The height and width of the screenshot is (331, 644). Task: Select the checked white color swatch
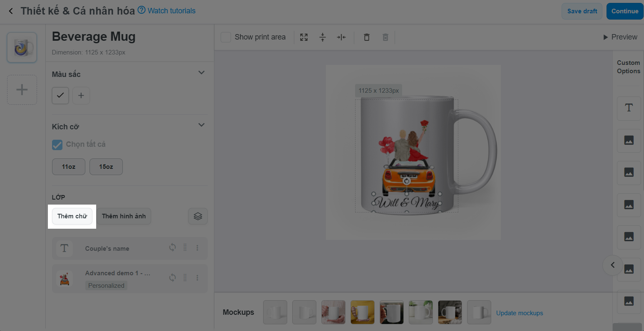click(x=60, y=96)
